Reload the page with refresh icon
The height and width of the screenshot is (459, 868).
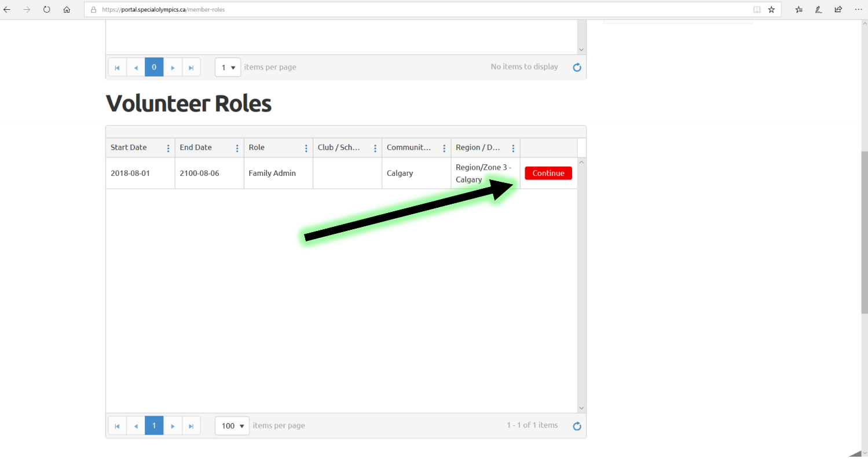point(47,9)
